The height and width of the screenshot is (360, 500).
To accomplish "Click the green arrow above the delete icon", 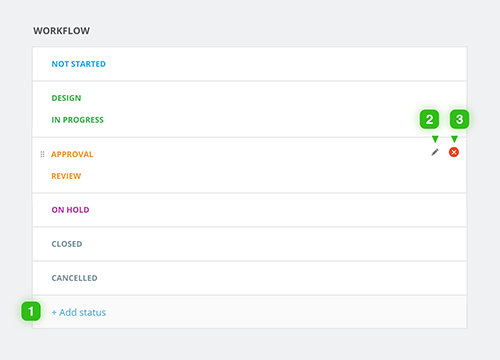I will (x=454, y=139).
